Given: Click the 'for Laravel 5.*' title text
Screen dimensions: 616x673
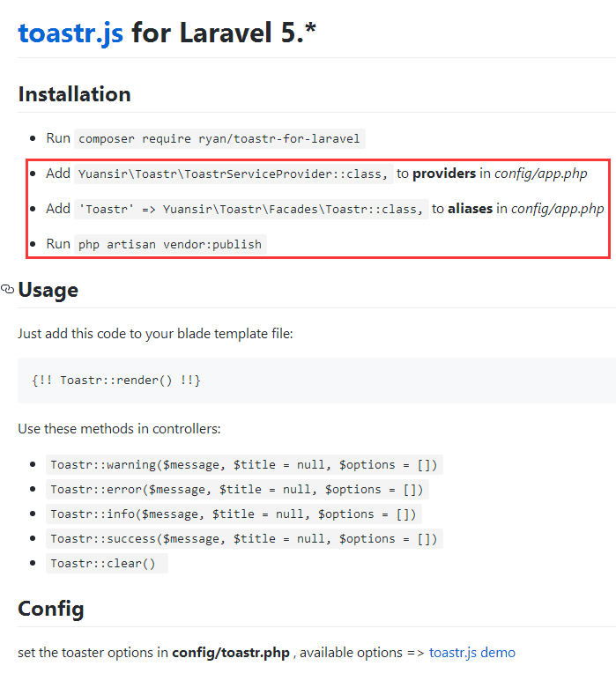Looking at the screenshot, I should (224, 33).
